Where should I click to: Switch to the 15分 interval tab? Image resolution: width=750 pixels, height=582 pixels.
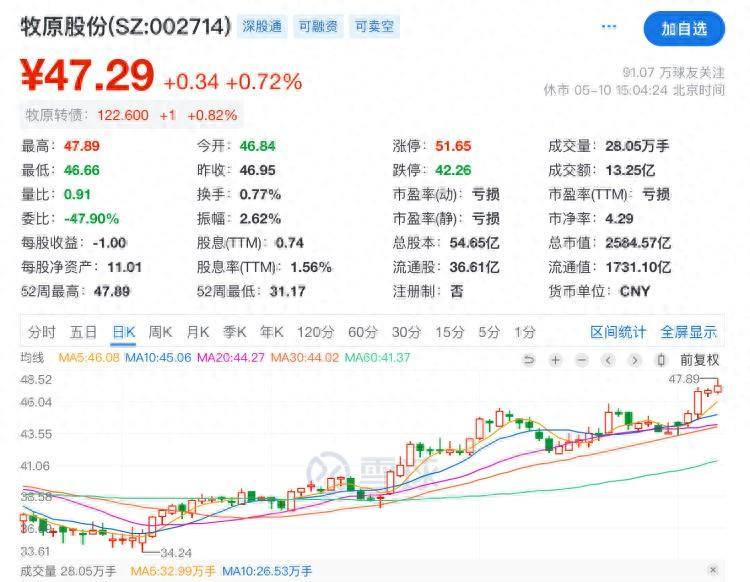coord(449,332)
